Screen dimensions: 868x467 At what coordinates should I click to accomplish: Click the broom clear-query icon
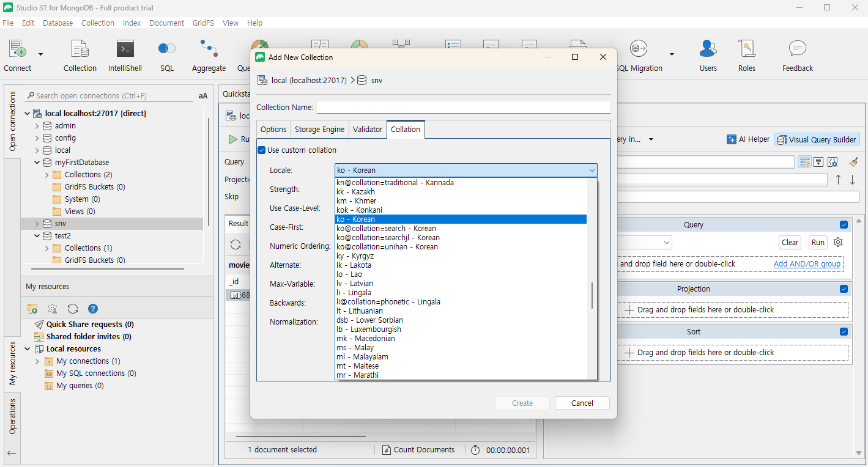click(853, 162)
